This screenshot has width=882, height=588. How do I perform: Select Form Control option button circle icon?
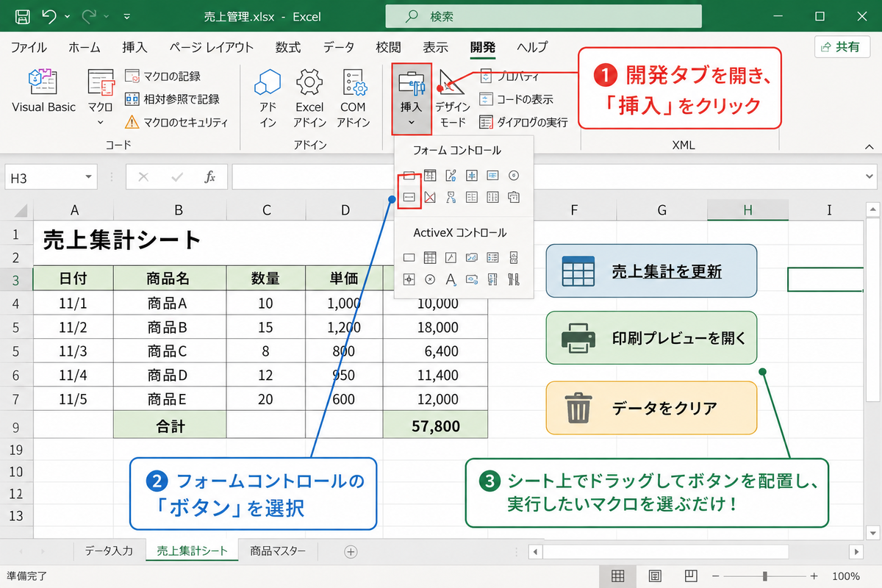[x=514, y=175]
